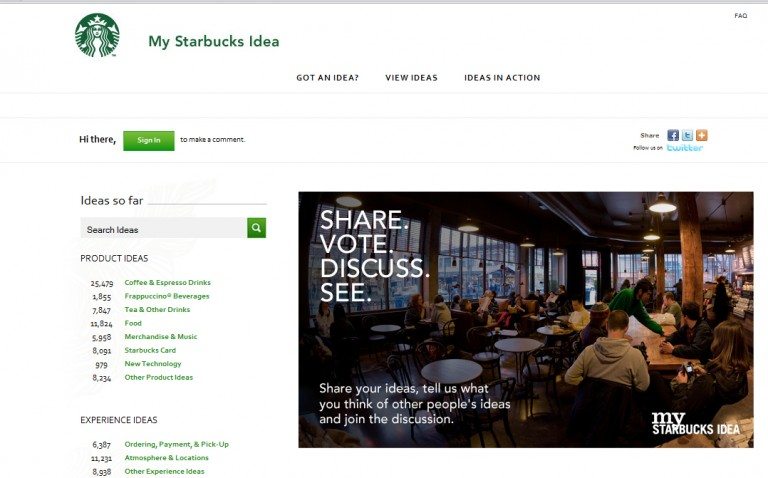Open the Starbucks Card ideas link
Image resolution: width=768 pixels, height=478 pixels.
(x=150, y=350)
